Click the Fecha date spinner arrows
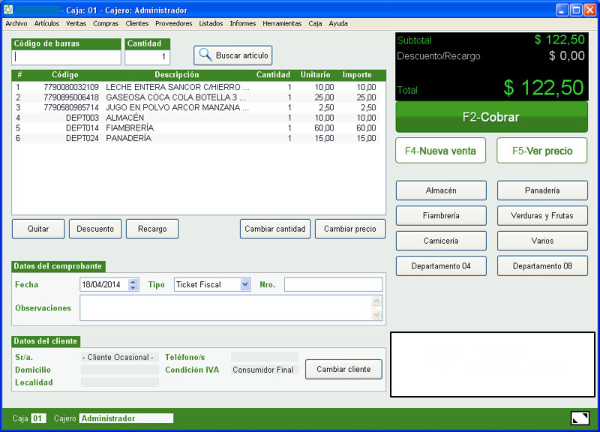Screen dimensions: 600x432 point(134,284)
